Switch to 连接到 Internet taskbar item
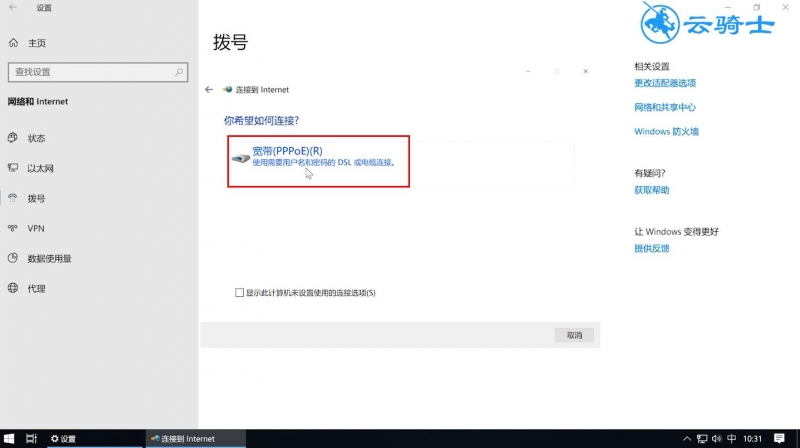The width and height of the screenshot is (800, 448). pos(196,438)
